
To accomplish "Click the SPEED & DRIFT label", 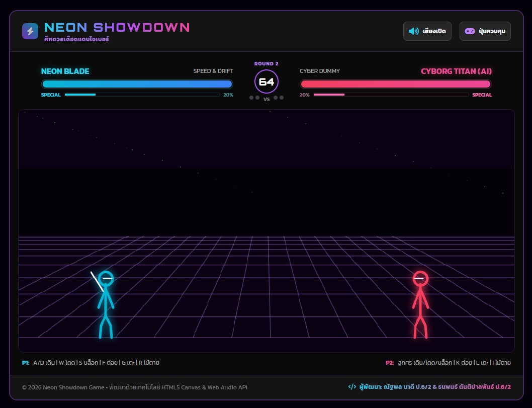I will (213, 71).
